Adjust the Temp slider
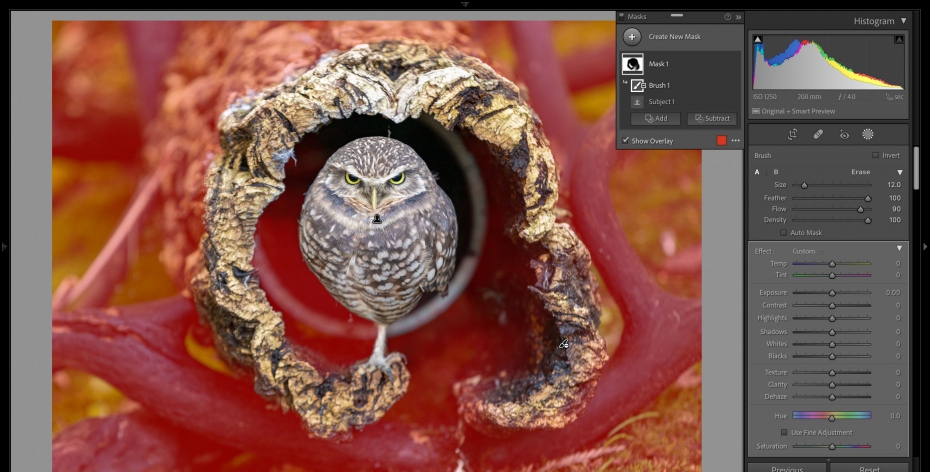Image resolution: width=930 pixels, height=472 pixels. (832, 263)
